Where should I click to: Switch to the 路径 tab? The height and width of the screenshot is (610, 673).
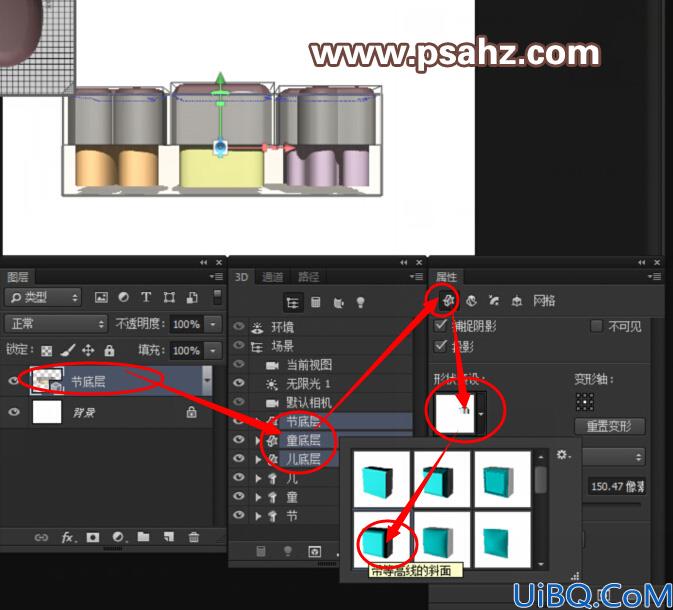click(x=309, y=277)
